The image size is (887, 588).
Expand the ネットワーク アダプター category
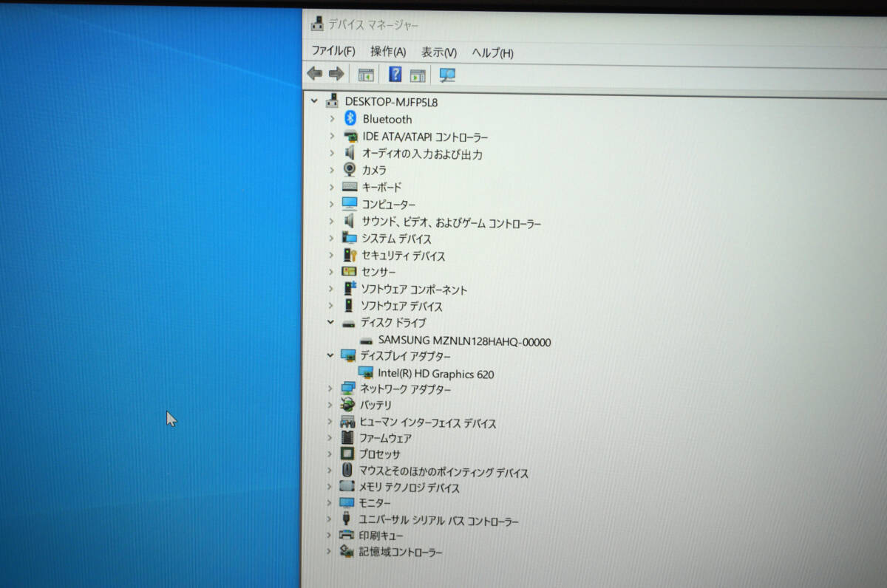330,388
